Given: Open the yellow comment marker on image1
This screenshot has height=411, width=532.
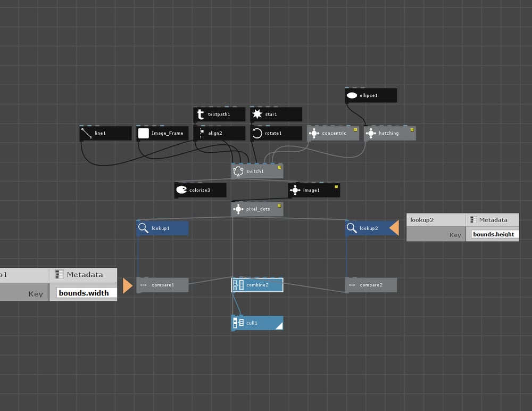Looking at the screenshot, I should (x=336, y=186).
